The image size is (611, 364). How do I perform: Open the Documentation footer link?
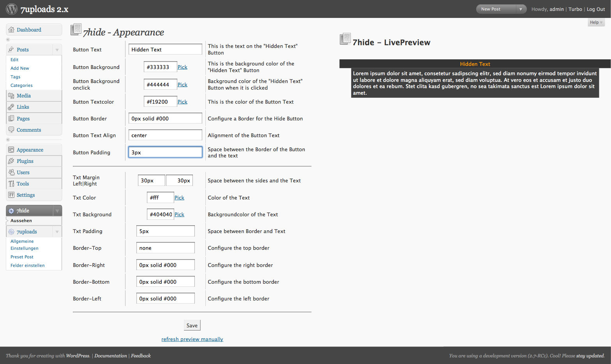[111, 356]
